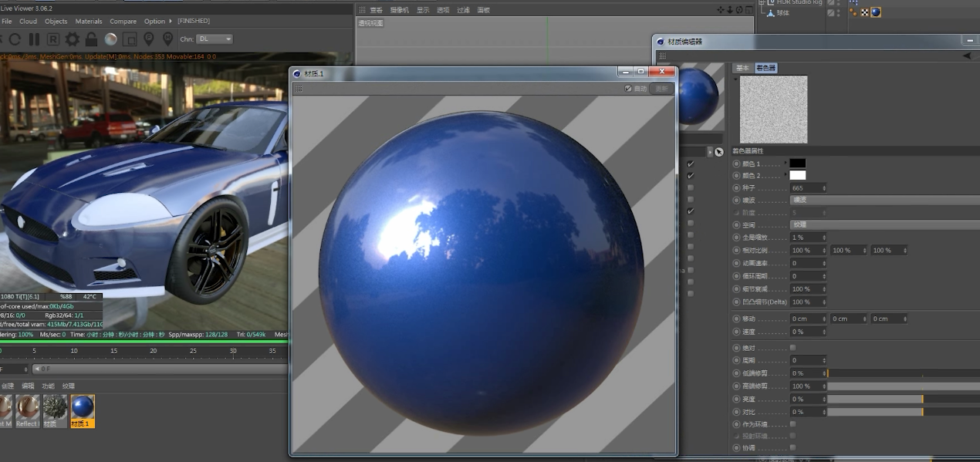Activate the material picker pin marked M

point(167,39)
